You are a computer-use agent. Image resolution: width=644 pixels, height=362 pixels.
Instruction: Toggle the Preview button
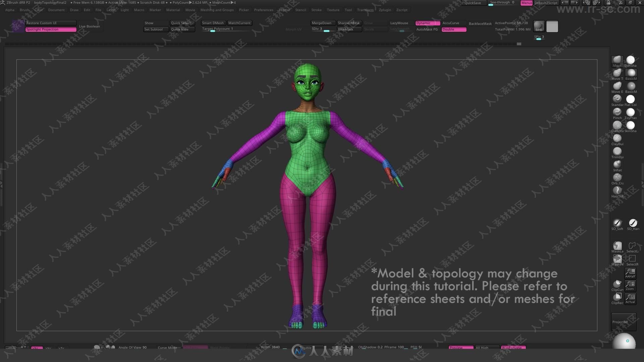pyautogui.click(x=461, y=348)
